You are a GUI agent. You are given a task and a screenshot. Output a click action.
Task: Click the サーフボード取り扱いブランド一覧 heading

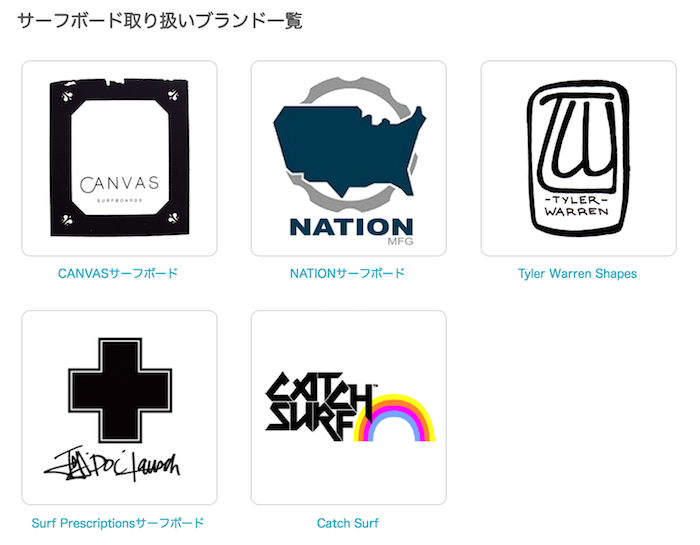click(160, 21)
